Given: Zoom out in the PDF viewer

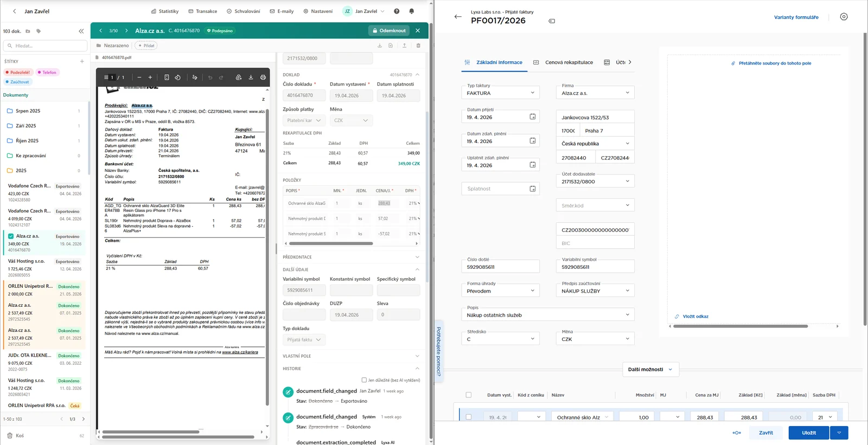Looking at the screenshot, I should click(x=139, y=78).
